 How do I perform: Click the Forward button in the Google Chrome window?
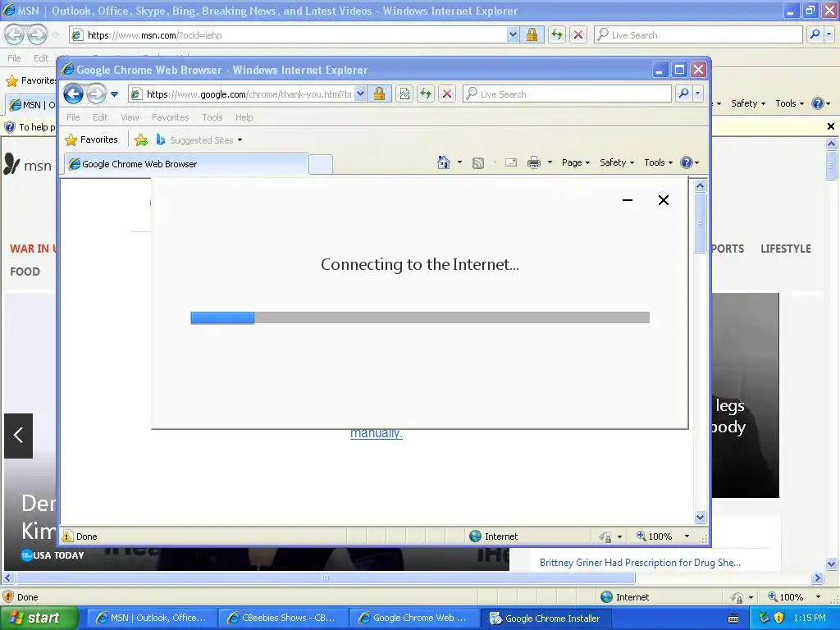97,94
